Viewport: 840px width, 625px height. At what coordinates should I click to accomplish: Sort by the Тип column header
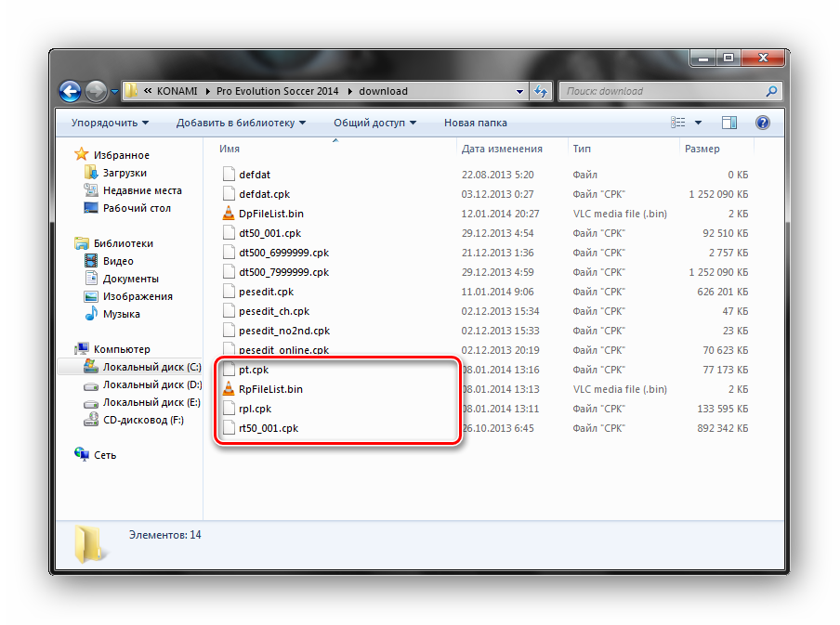point(582,149)
